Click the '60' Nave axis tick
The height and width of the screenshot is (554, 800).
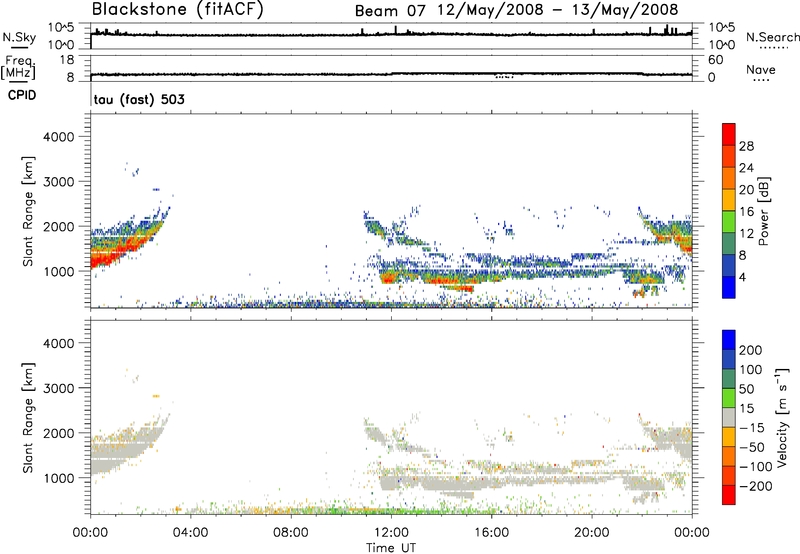pyautogui.click(x=715, y=60)
